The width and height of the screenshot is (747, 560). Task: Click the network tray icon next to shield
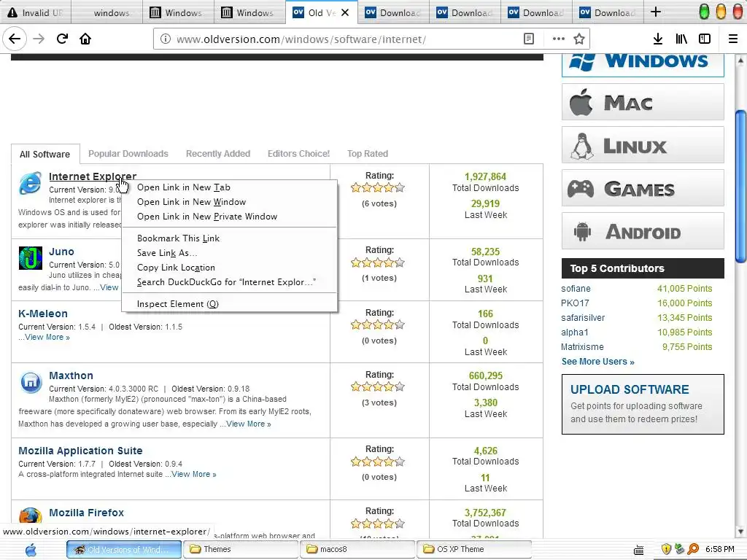click(680, 549)
